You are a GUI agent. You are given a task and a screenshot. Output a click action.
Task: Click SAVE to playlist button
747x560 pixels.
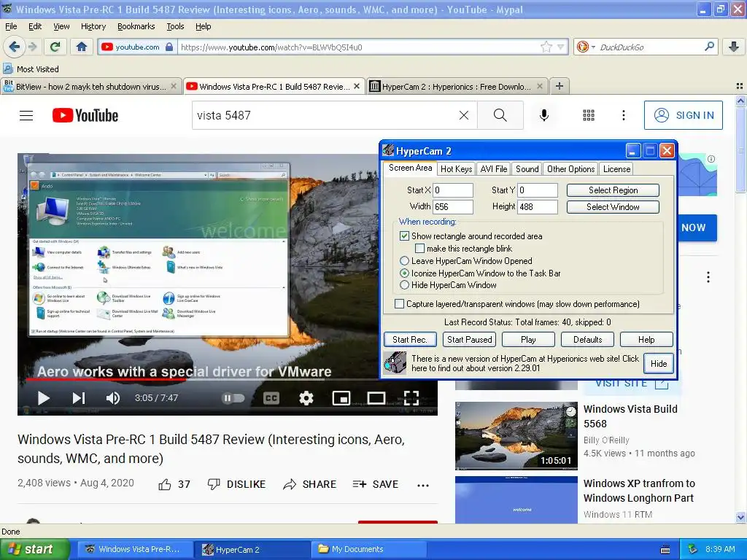(x=376, y=484)
